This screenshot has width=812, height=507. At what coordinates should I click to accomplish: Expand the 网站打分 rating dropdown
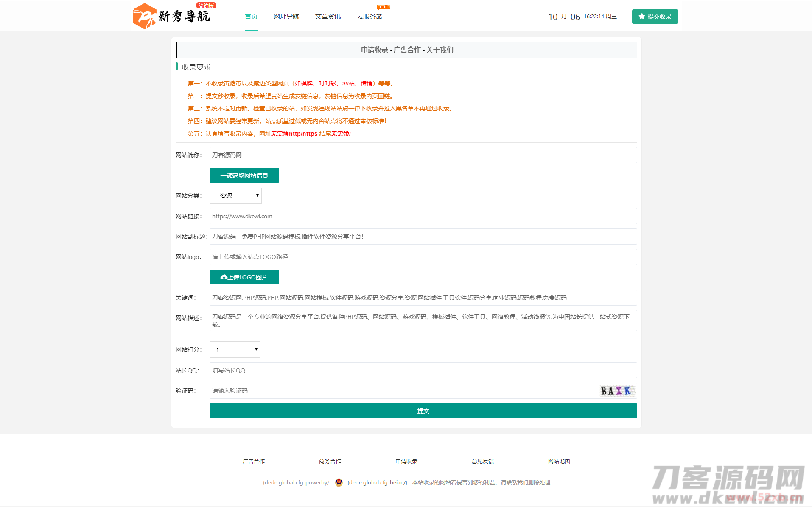click(x=235, y=349)
